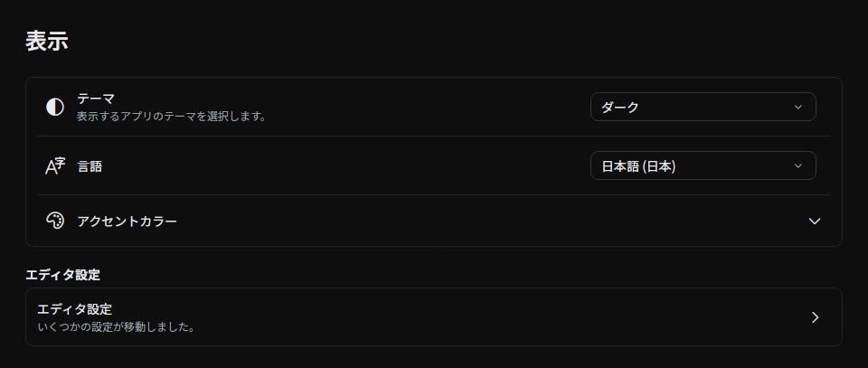
Task: Click the theme description 表示するアプリのテーマを選択します
Action: pos(172,118)
